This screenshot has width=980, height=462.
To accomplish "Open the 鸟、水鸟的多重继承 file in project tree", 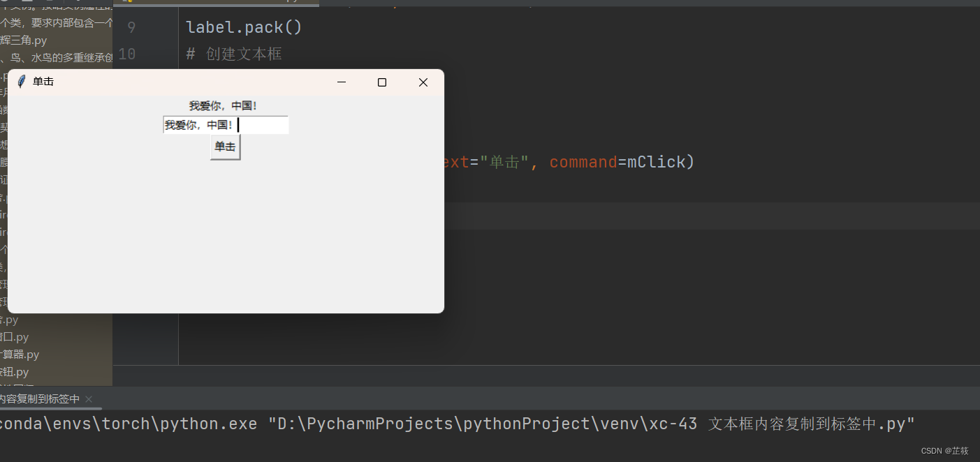I will point(56,57).
